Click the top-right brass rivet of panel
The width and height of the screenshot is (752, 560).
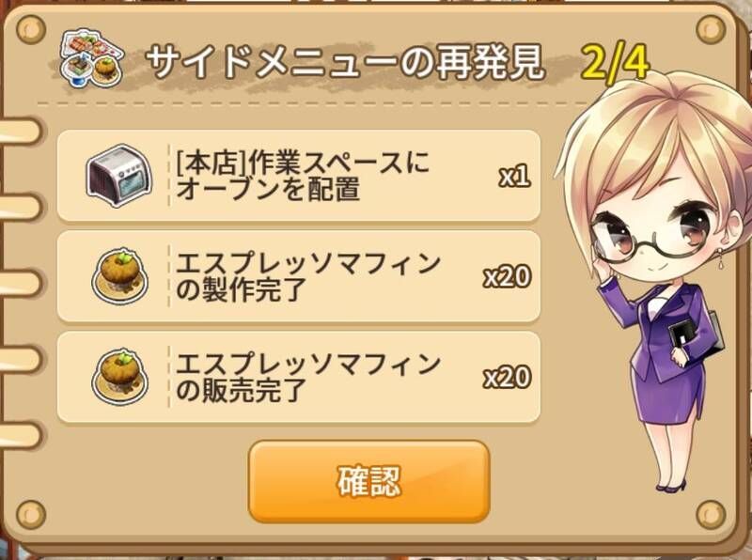click(x=711, y=30)
